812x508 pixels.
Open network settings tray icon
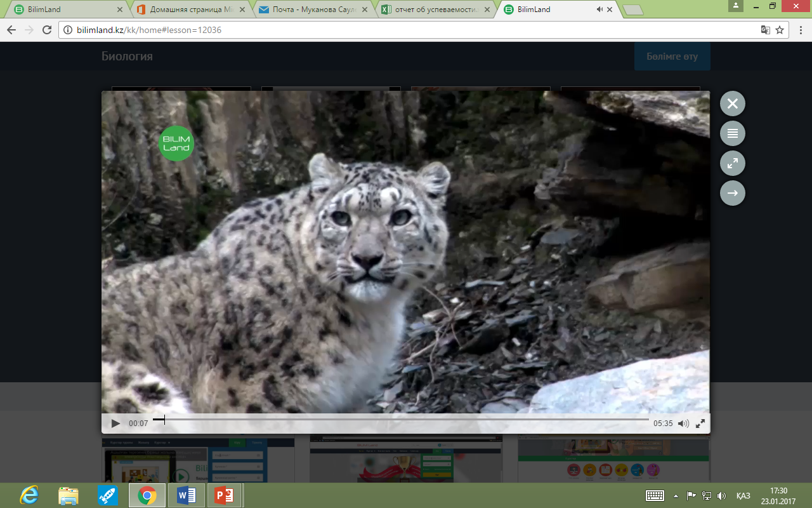(x=706, y=496)
